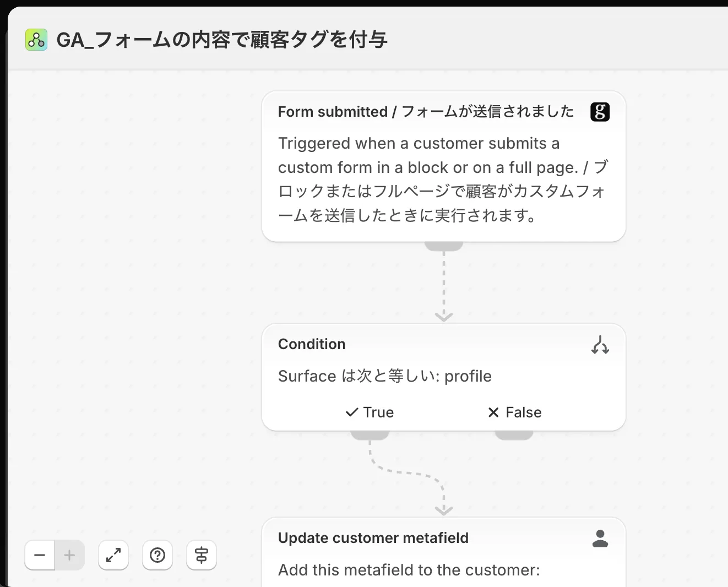728x587 pixels.
Task: Click the checkmark icon beside True
Action: click(352, 412)
